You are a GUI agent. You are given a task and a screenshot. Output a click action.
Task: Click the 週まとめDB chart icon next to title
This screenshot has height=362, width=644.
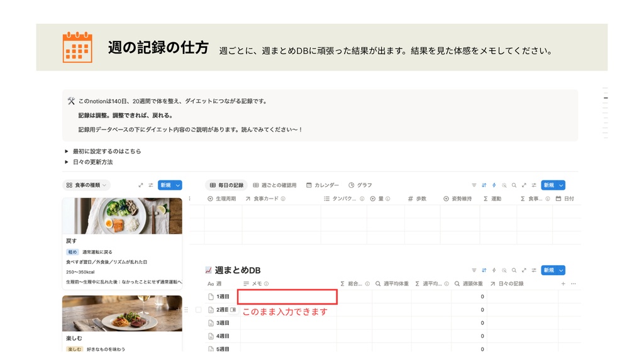[208, 270]
